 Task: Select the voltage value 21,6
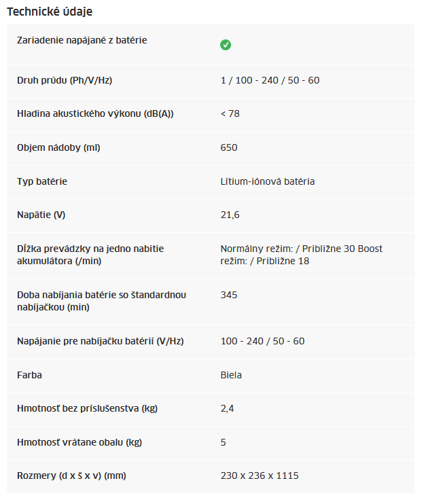pyautogui.click(x=230, y=215)
